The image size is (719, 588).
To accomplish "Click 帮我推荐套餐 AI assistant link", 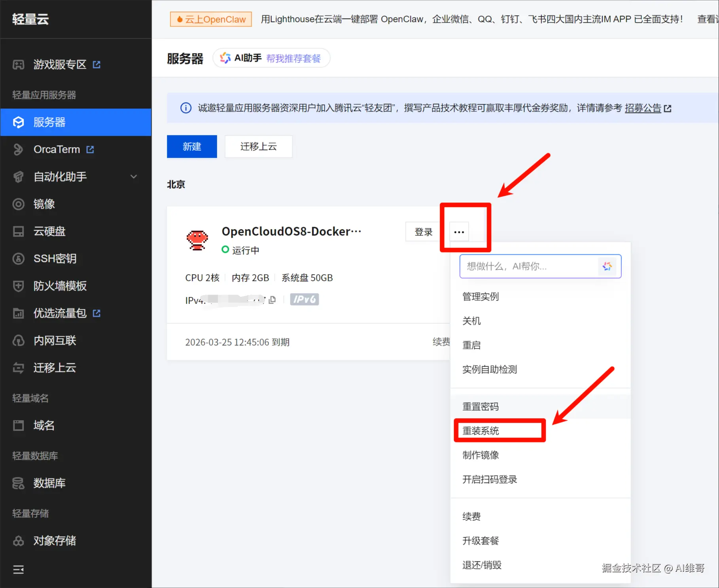I will point(293,59).
